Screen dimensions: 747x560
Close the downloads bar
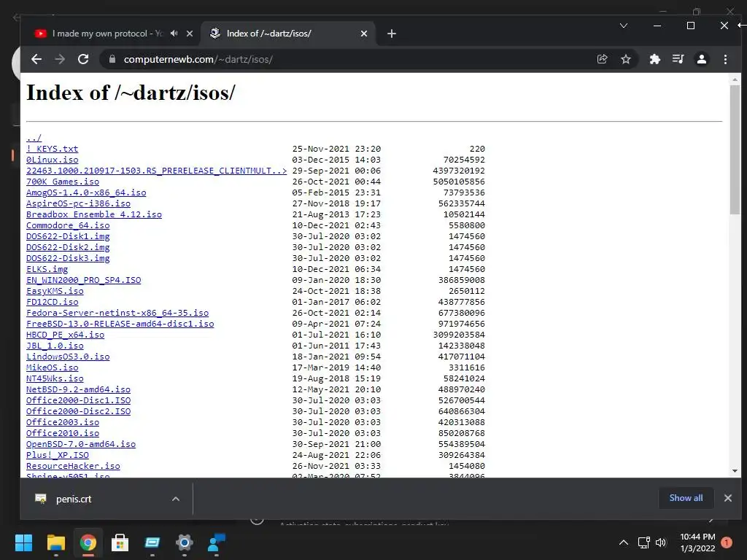(728, 498)
